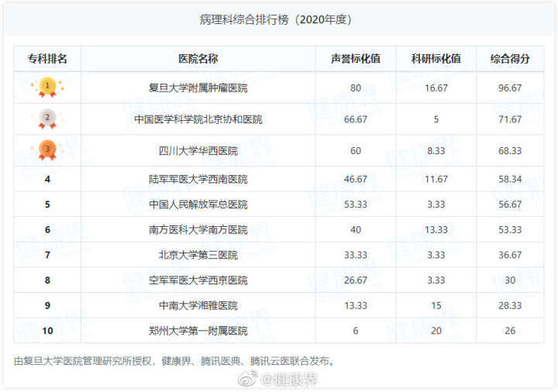Screen dimensions: 558x392
Task: Select 四川大学华西医院 hospital name
Action: tap(198, 151)
